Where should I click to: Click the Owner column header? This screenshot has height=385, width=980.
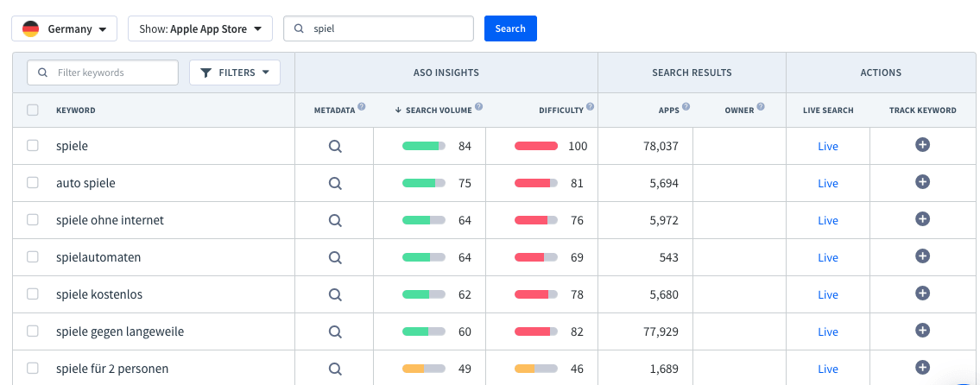(739, 110)
